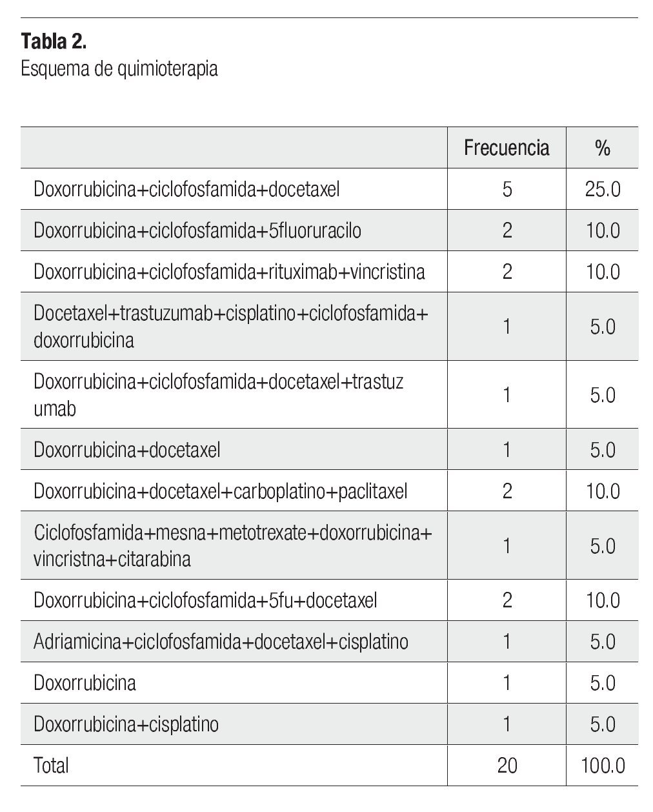Select the "Frecuencia" column header
653x812 pixels.
pyautogui.click(x=507, y=148)
